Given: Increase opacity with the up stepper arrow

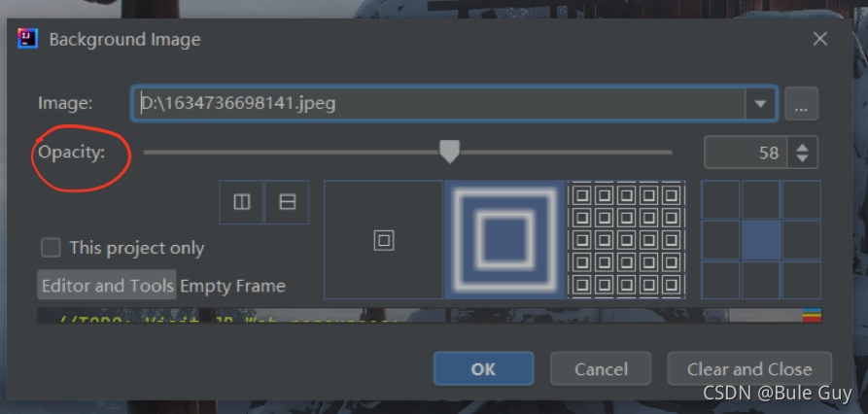Looking at the screenshot, I should pos(802,146).
